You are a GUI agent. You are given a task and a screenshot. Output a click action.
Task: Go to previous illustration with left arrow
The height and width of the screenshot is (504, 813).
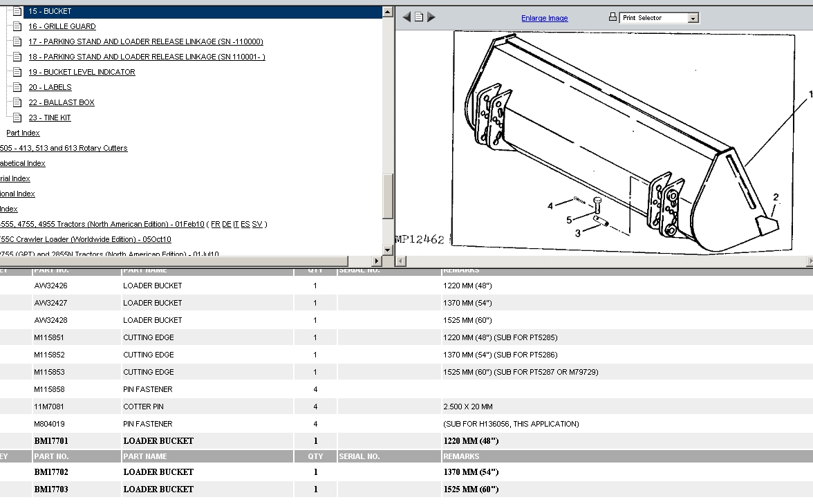[x=406, y=17]
